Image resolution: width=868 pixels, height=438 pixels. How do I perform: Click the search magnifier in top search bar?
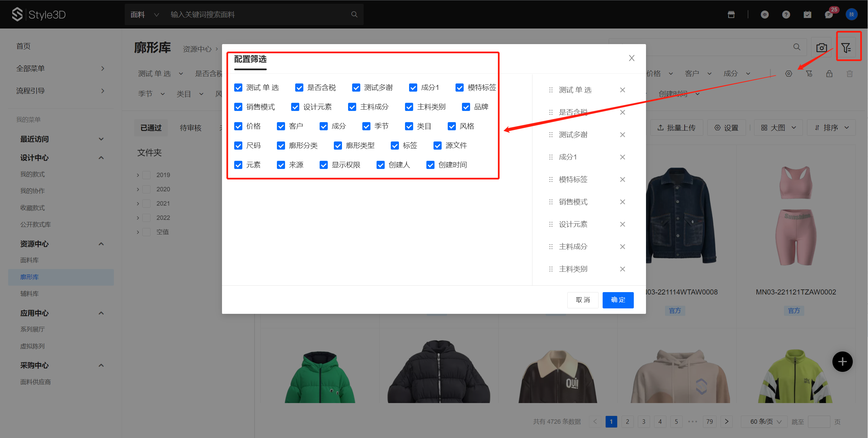[x=354, y=14]
